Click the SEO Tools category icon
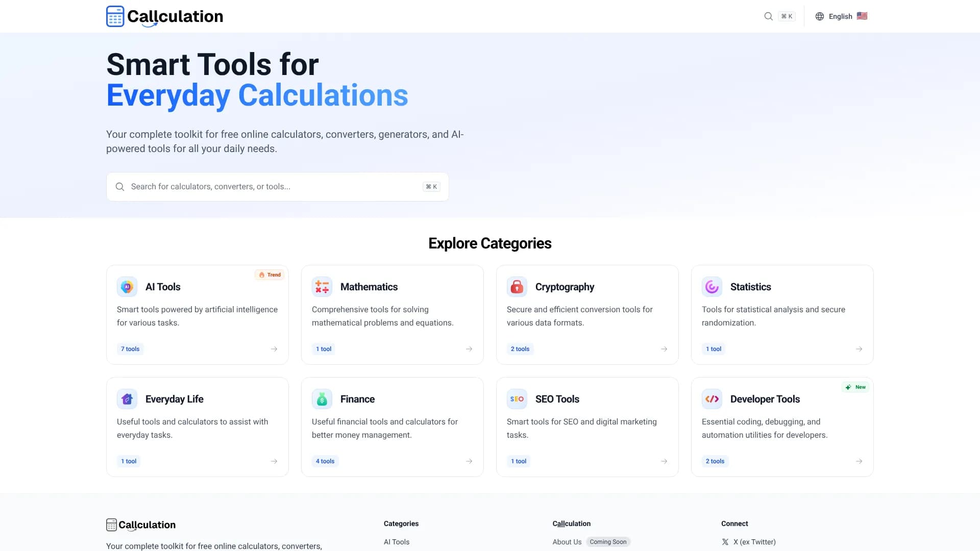 point(517,399)
